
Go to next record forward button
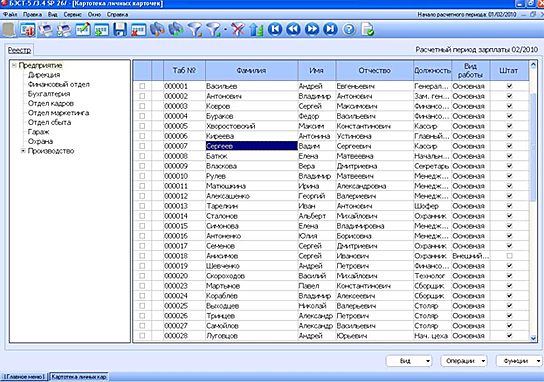point(312,29)
